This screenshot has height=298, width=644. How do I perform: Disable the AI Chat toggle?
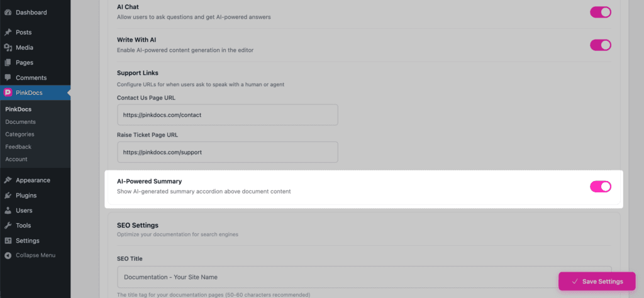tap(601, 12)
